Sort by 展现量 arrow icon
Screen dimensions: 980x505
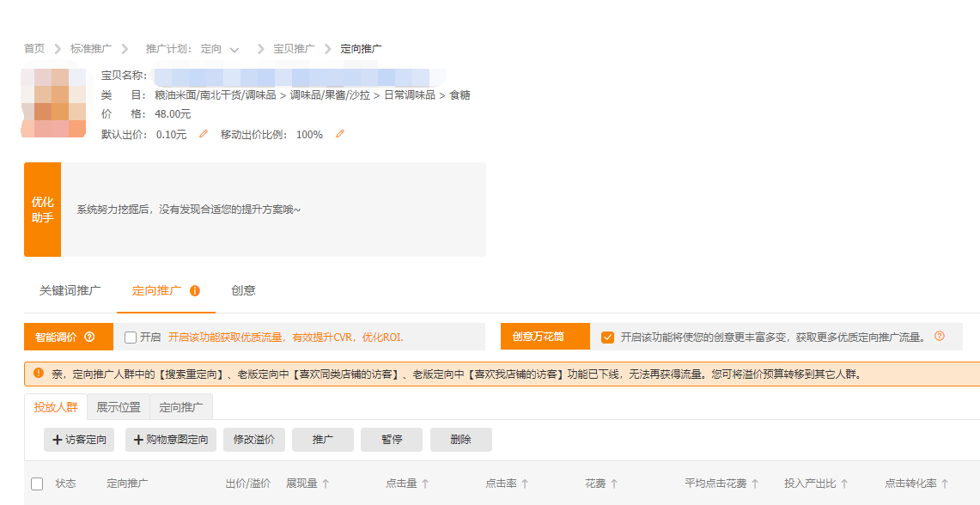pos(326,484)
